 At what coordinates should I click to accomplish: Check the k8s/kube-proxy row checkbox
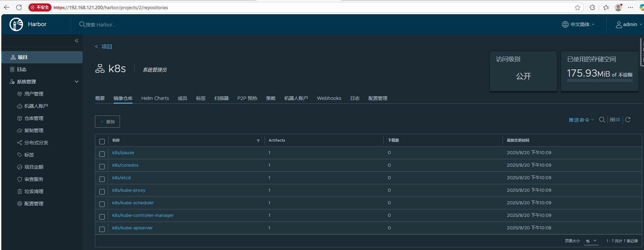point(102,192)
